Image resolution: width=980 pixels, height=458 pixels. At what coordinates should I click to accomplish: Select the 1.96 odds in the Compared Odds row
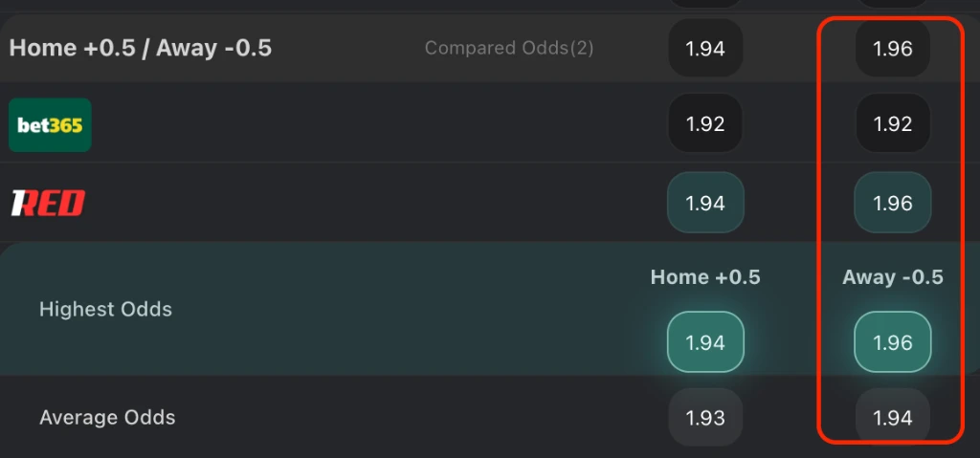pos(893,49)
